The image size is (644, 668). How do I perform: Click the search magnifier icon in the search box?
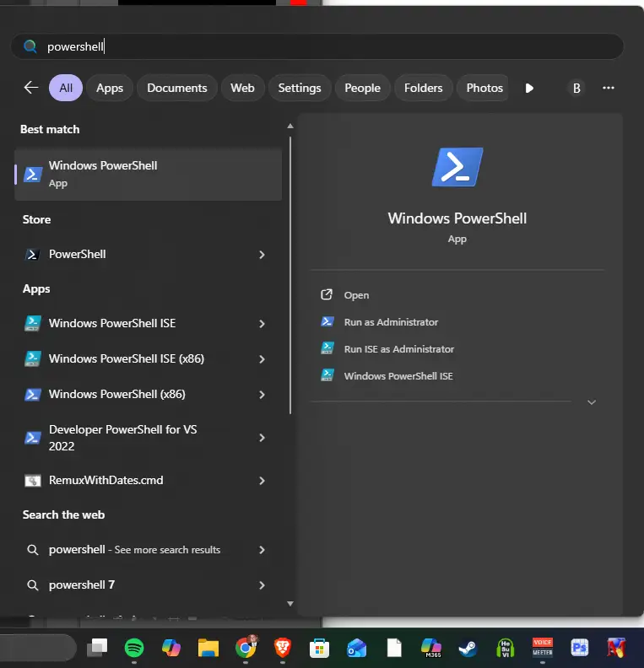click(30, 46)
